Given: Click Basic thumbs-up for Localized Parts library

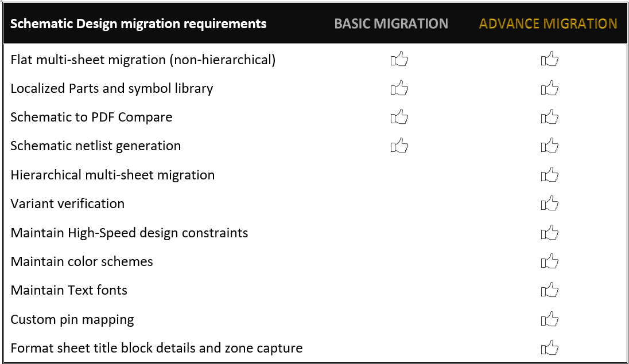Looking at the screenshot, I should [x=399, y=88].
